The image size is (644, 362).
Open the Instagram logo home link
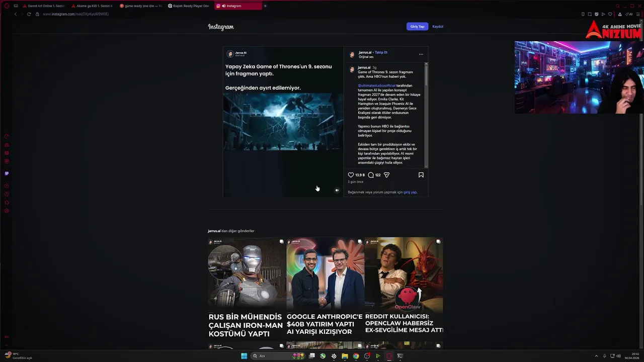[x=221, y=27]
